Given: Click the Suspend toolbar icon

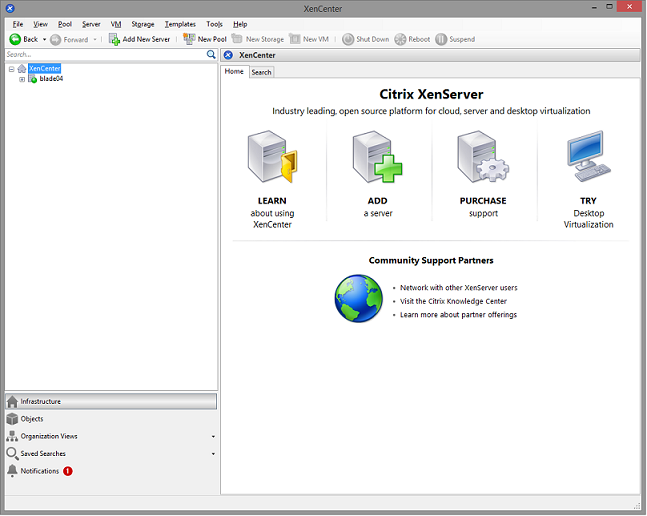Looking at the screenshot, I should point(441,39).
